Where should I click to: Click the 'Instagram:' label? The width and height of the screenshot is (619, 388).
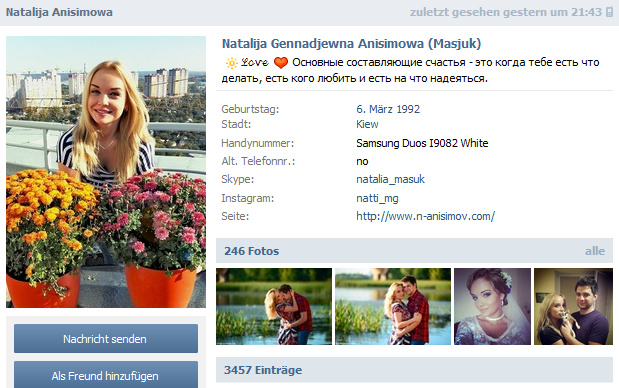pos(247,198)
